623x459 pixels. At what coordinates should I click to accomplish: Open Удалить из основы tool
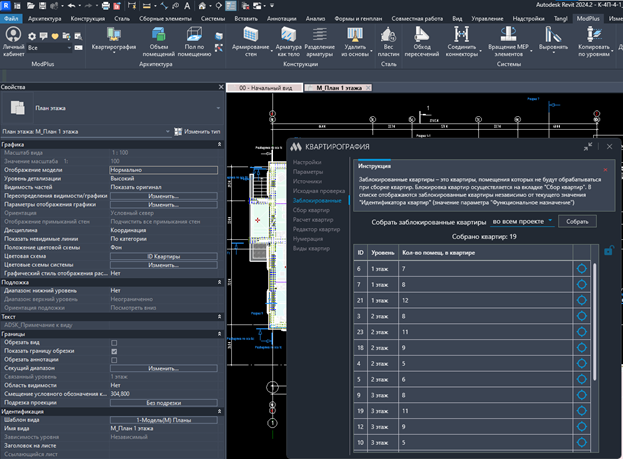(355, 42)
